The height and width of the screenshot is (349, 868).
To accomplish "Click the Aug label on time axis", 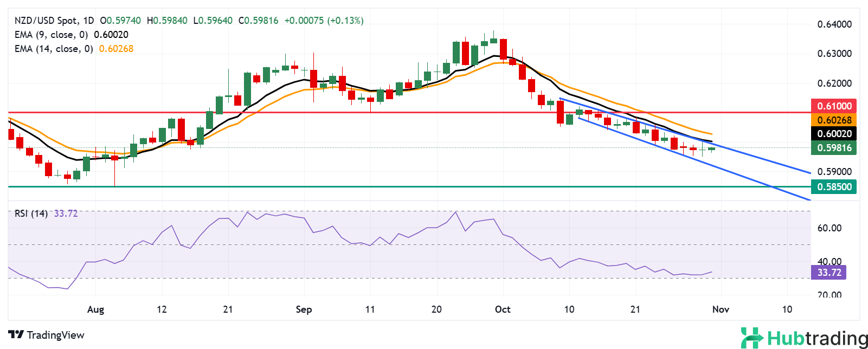I will (x=95, y=309).
